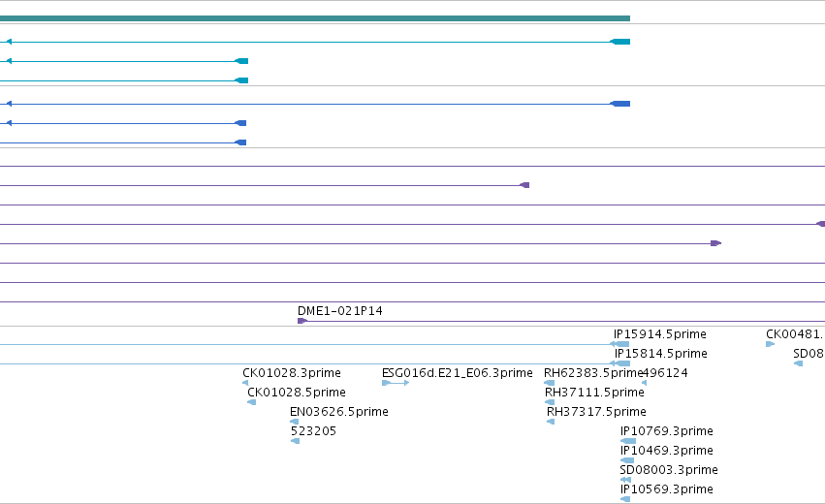Select the light blue glyph under 523205
This screenshot has height=504, width=825.
tap(295, 441)
